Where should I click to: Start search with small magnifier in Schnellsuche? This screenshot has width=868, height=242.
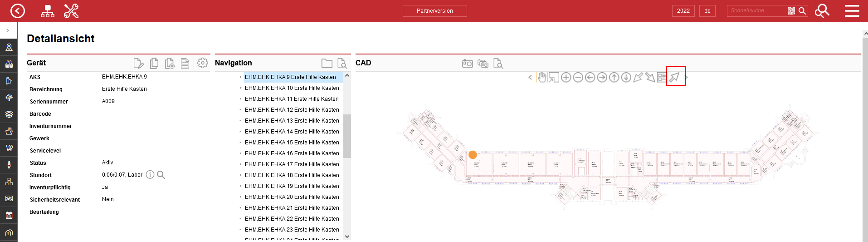(x=802, y=11)
